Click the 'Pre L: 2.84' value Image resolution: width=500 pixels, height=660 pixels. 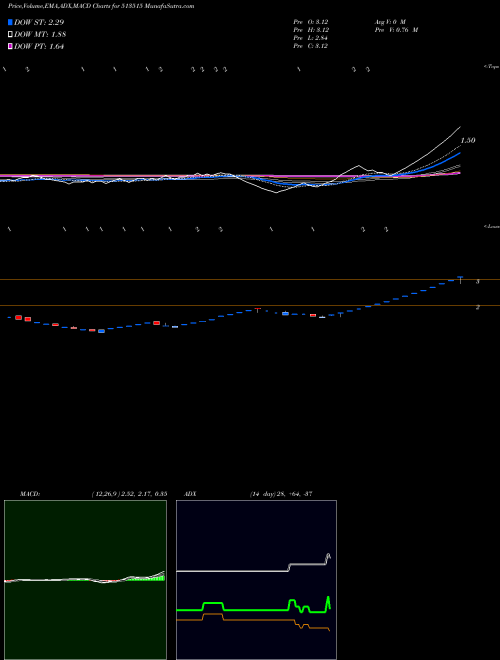311,38
